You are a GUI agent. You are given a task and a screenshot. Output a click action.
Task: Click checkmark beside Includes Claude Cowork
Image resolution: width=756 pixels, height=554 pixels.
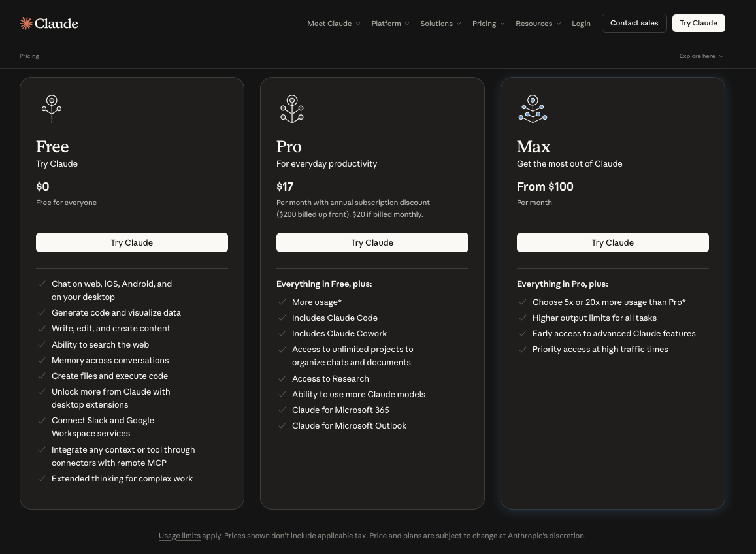click(x=282, y=333)
